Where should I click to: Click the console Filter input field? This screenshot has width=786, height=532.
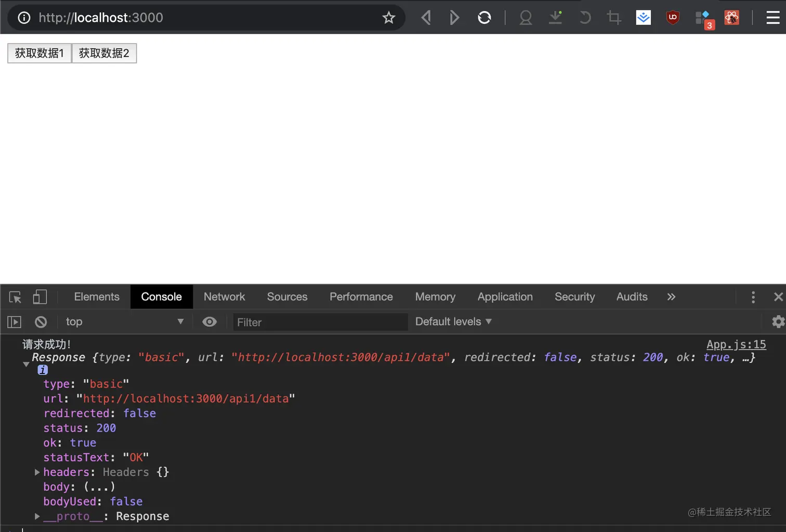(x=320, y=322)
